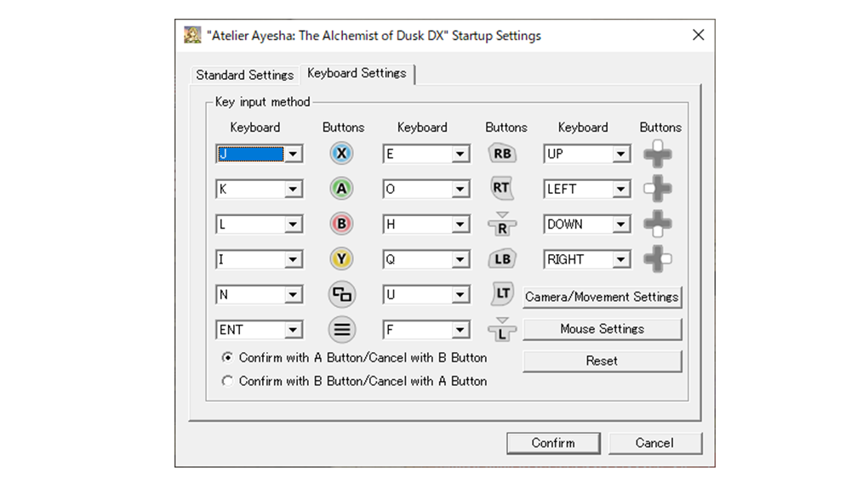Screen dimensions: 868x488
Task: Expand the E key dropdown for RB
Action: (460, 154)
